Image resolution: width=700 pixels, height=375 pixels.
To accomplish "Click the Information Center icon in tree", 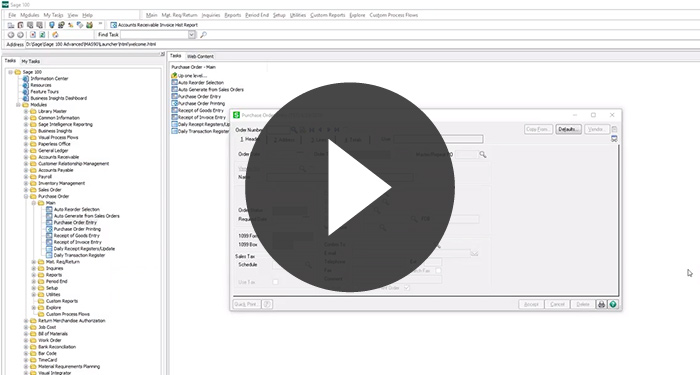I will pos(25,79).
